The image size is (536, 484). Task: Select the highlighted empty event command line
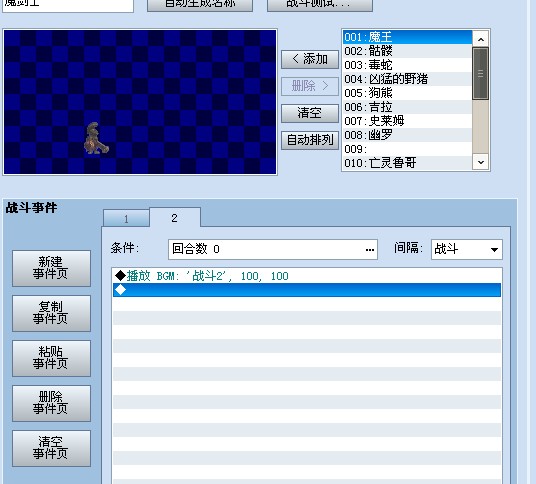click(x=307, y=290)
